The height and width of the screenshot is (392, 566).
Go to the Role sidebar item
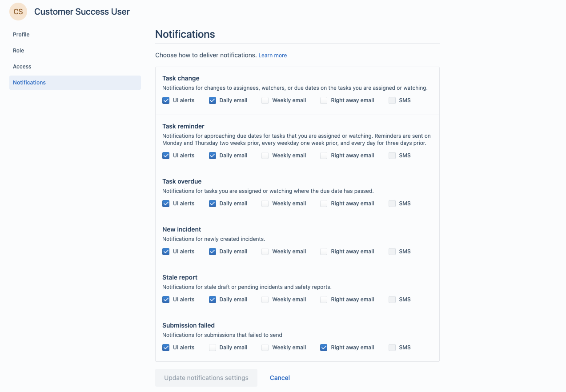[75, 51]
